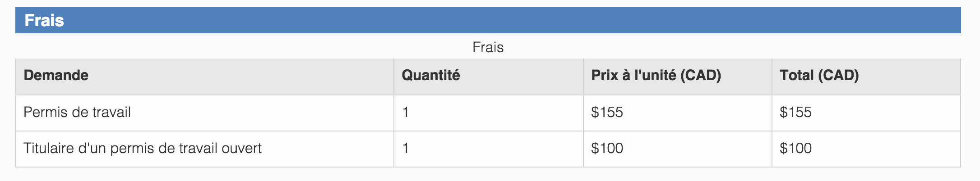
Task: Click the Prix à l'unité column header
Action: 656,75
